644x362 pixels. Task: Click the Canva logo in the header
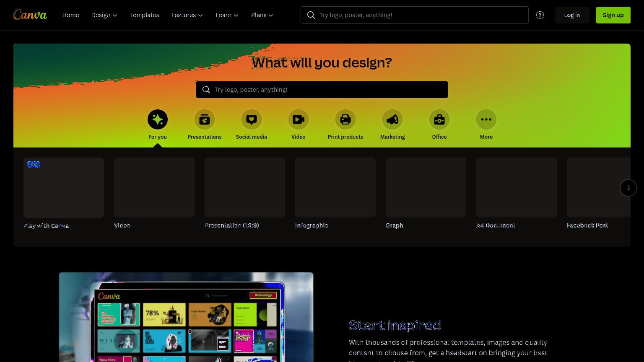point(30,15)
